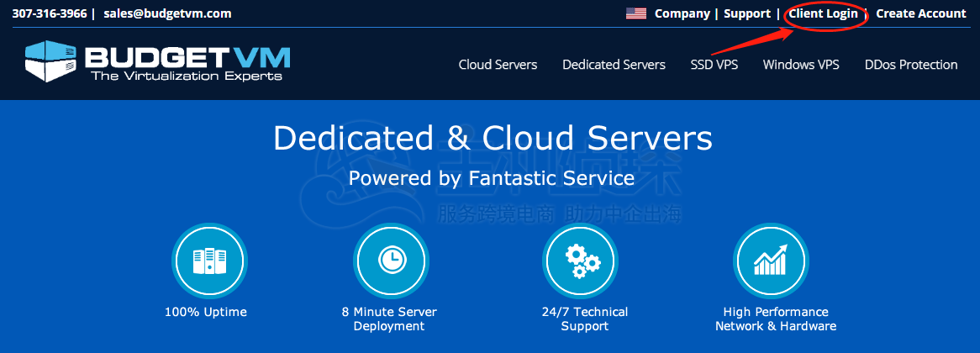
Task: Select the server rack icon above 100% Uptime
Action: [x=205, y=261]
